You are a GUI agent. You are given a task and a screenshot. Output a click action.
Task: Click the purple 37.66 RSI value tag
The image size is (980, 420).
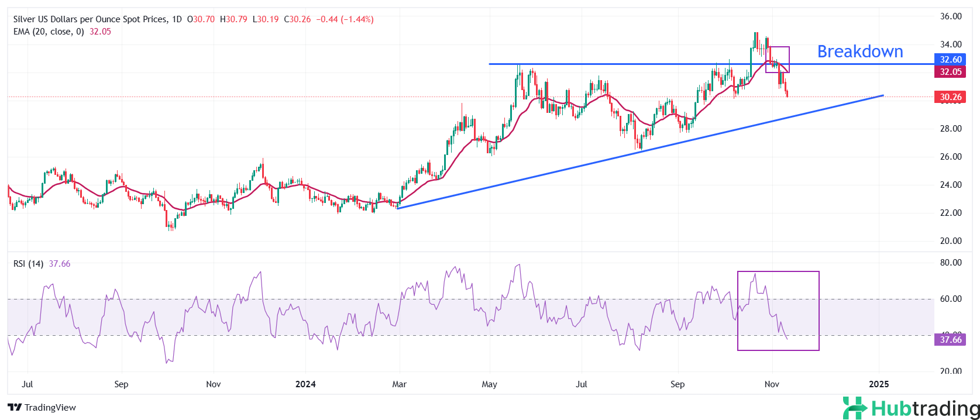[x=950, y=339]
